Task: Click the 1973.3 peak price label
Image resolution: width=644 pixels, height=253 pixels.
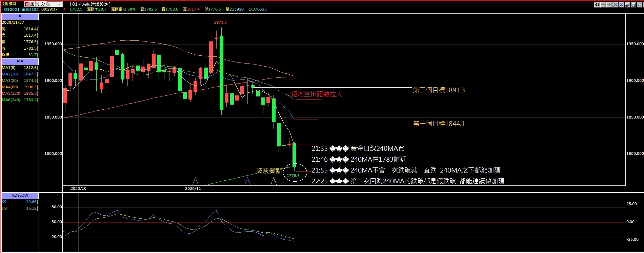Action: point(220,22)
